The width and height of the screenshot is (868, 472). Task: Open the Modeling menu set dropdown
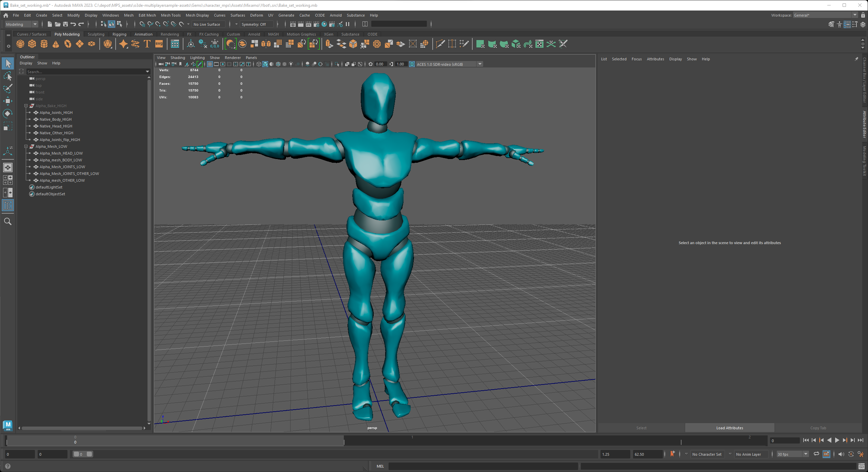(21, 24)
